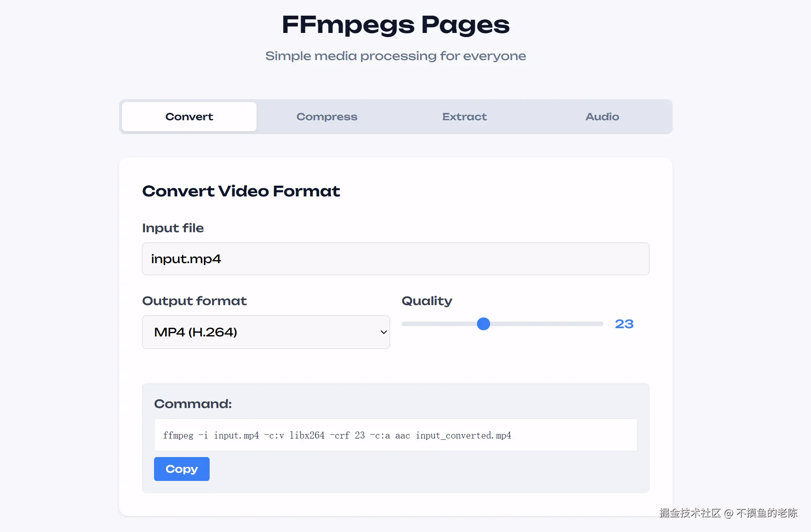Switch to the Compress tab
This screenshot has height=532, width=811.
(x=327, y=117)
